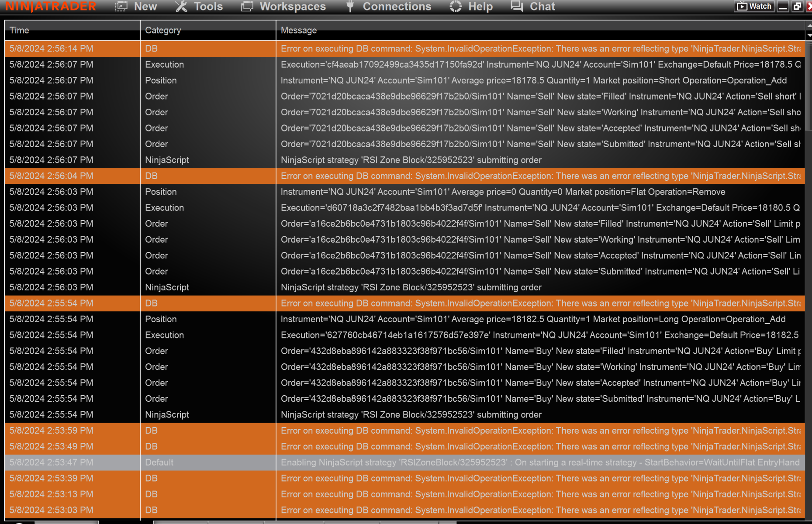Select the 'Enabling NinjaScript strategy' Default message
The image size is (812, 524).
[x=540, y=462]
